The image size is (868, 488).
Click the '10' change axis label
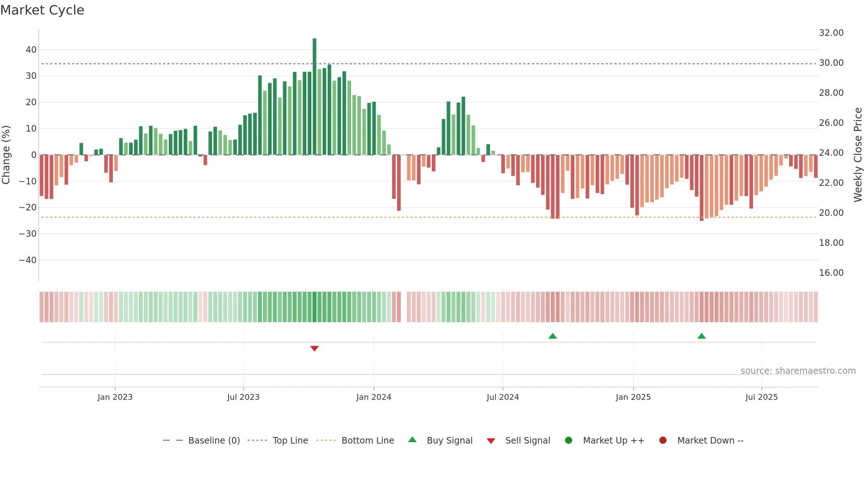(31, 129)
